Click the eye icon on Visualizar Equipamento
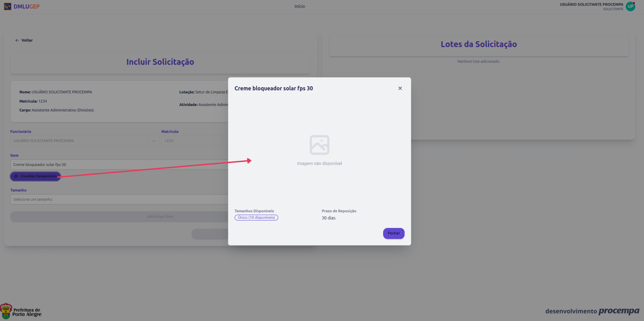 pyautogui.click(x=16, y=176)
